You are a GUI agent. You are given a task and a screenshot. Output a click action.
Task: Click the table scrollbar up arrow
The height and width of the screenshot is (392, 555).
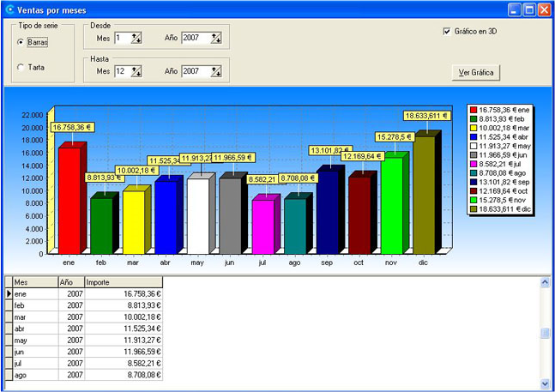click(x=545, y=282)
